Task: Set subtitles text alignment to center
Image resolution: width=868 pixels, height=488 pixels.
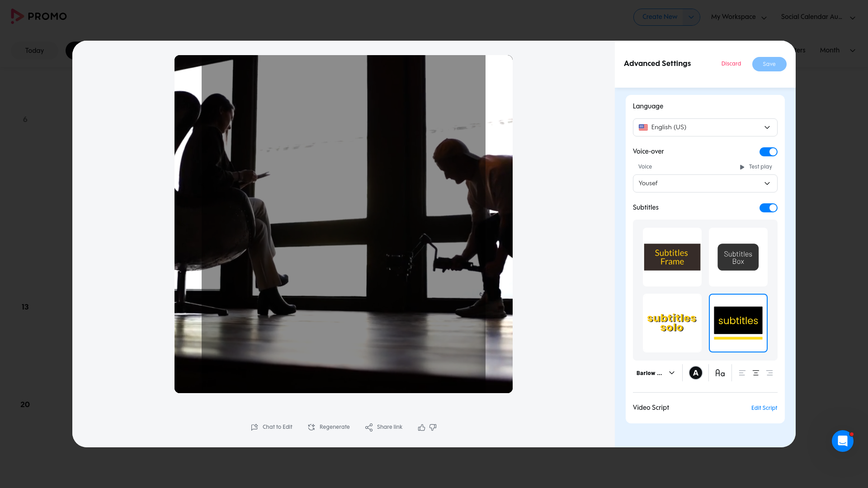Action: pyautogui.click(x=756, y=373)
